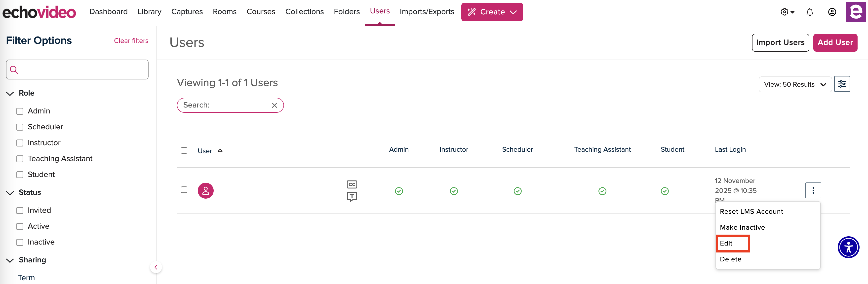Open the View: 50 Results dropdown
The width and height of the screenshot is (868, 284).
(x=794, y=84)
